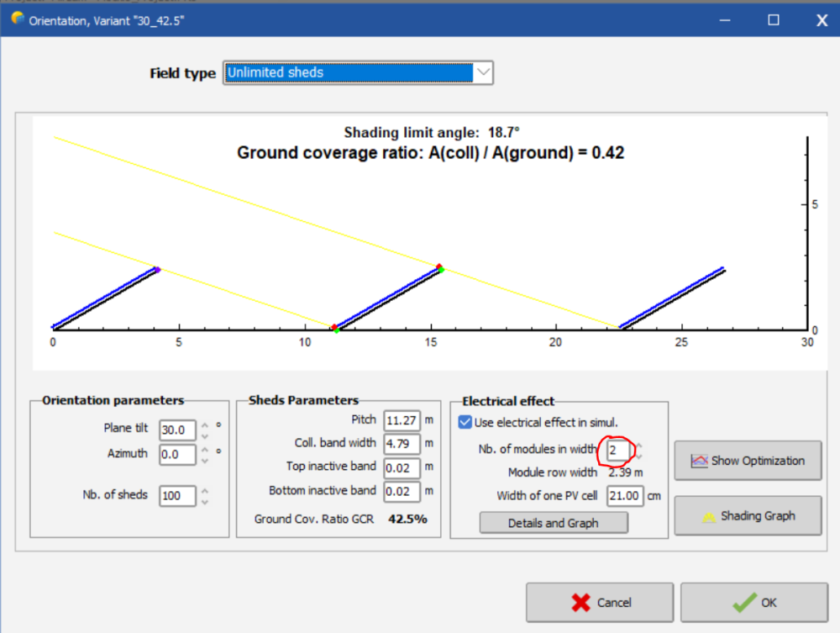840x633 pixels.
Task: Open the Shading Graph
Action: point(748,516)
